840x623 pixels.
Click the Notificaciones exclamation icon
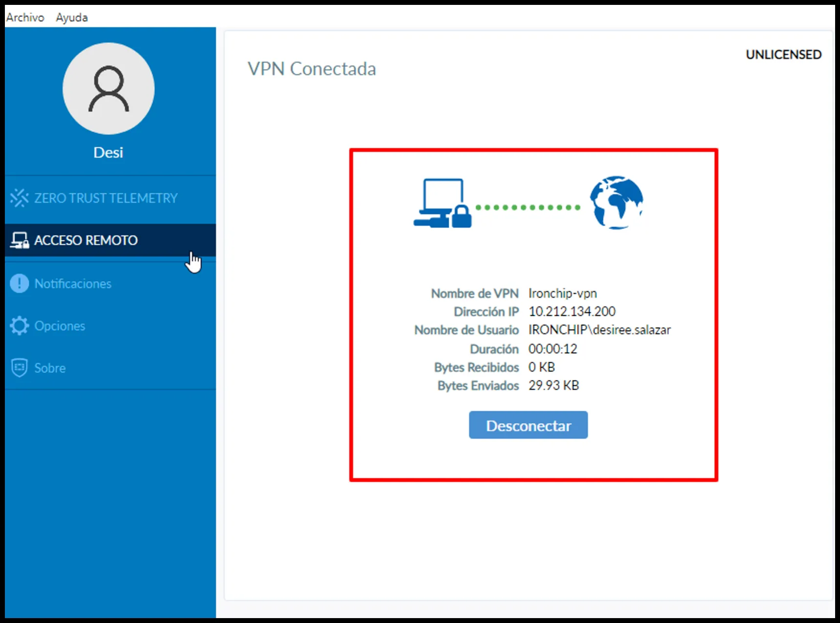[x=20, y=283]
